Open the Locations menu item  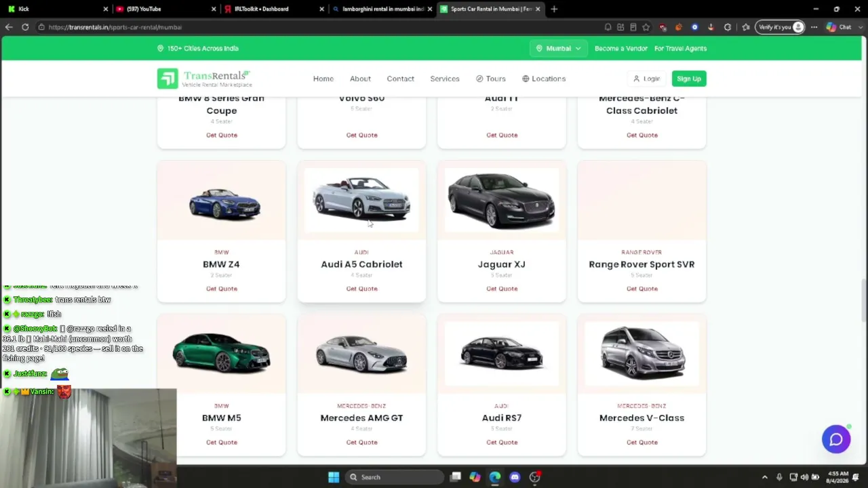pyautogui.click(x=544, y=79)
